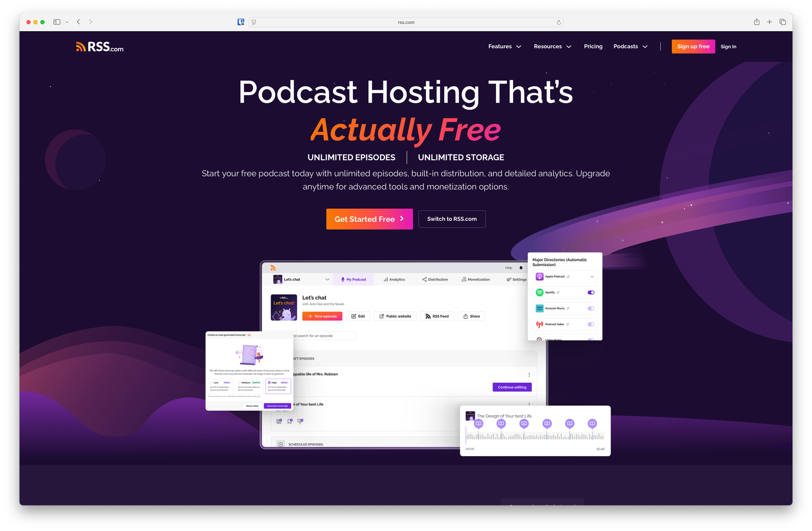Click the password manager extension icon
Image resolution: width=812 pixels, height=531 pixels.
[x=241, y=22]
